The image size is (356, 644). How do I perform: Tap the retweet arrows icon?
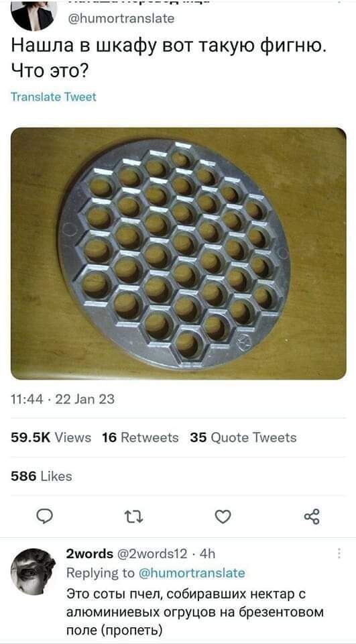133,517
